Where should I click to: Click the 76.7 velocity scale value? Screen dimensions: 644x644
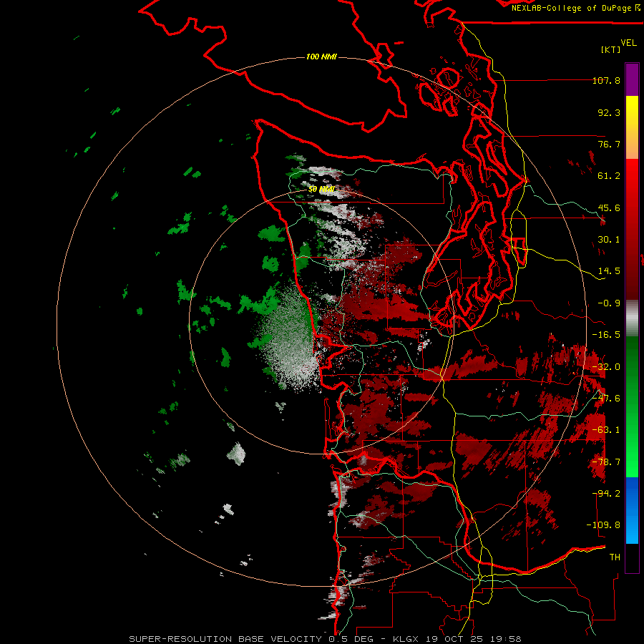609,144
